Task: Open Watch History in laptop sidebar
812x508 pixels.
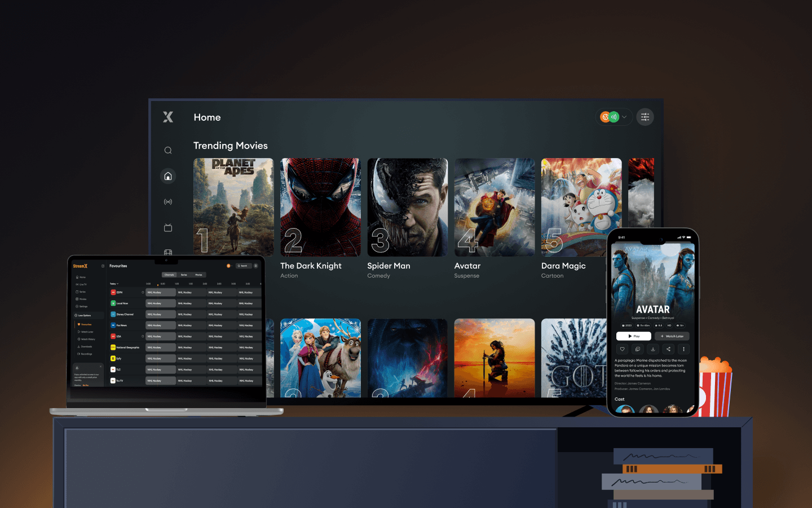Action: point(86,339)
